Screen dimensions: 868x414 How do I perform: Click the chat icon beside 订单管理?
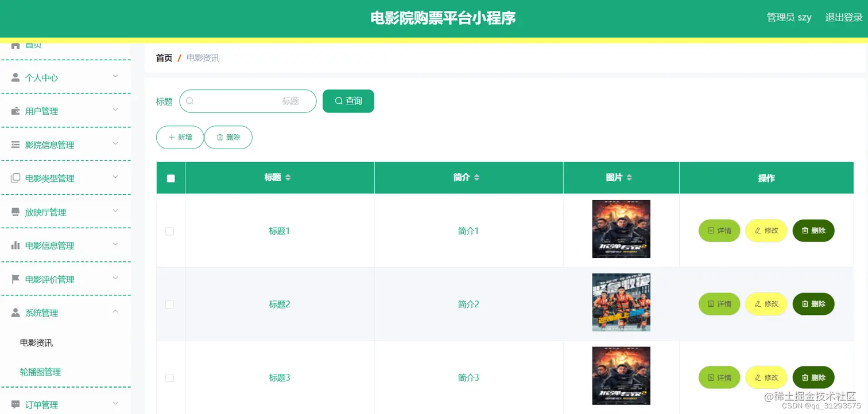click(x=15, y=404)
